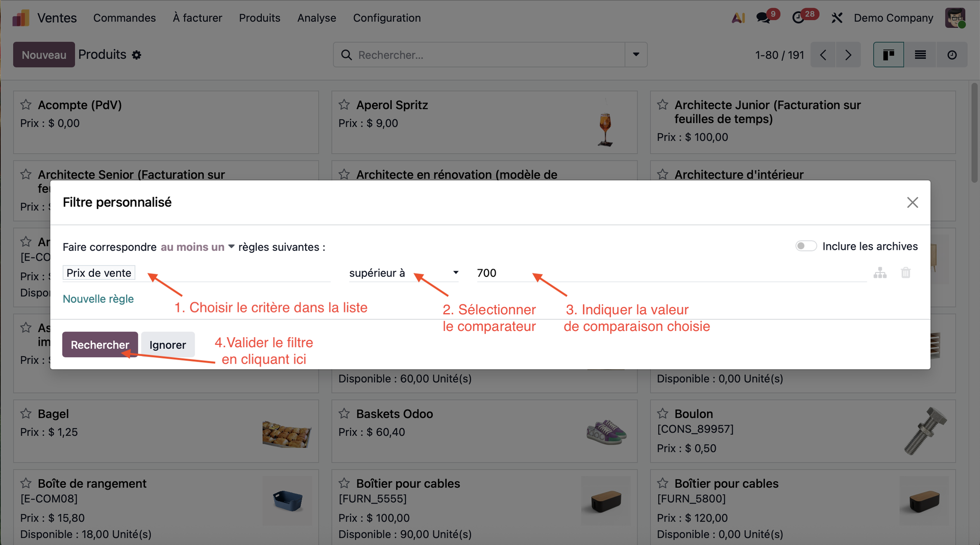This screenshot has width=980, height=545.
Task: Open the 'supérieur à' comparator dropdown
Action: 403,273
